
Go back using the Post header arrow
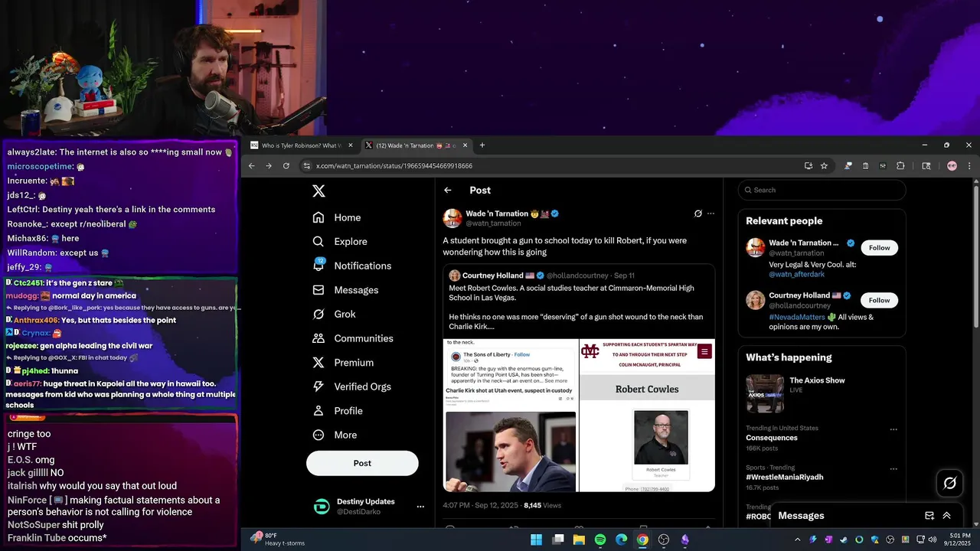pyautogui.click(x=448, y=191)
